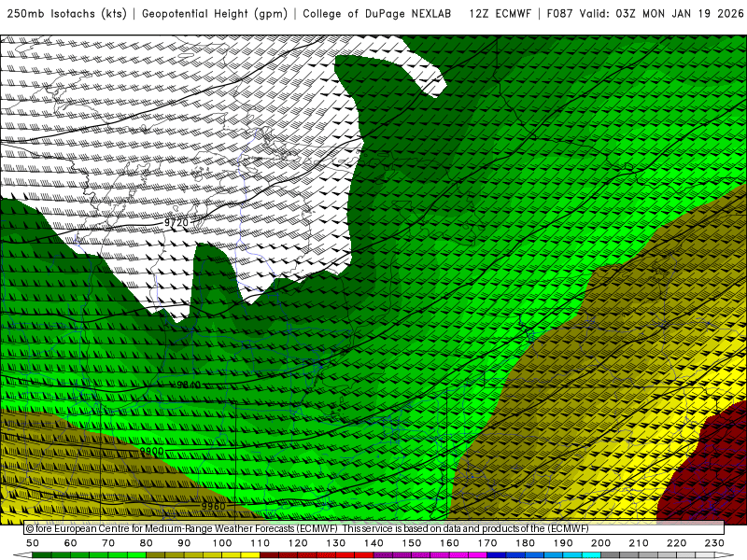Pick the dark gray swatch just after 200
The width and height of the screenshot is (747, 560).
611,555
